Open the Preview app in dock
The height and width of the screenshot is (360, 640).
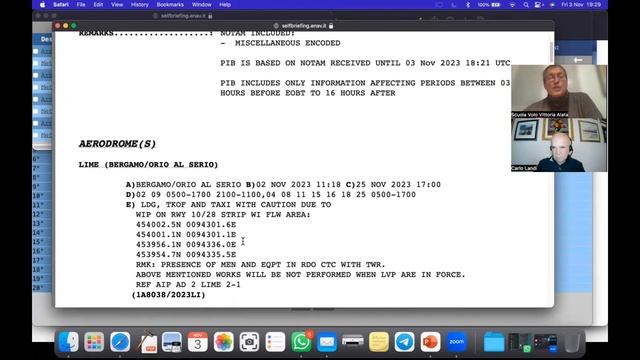pyautogui.click(x=172, y=342)
